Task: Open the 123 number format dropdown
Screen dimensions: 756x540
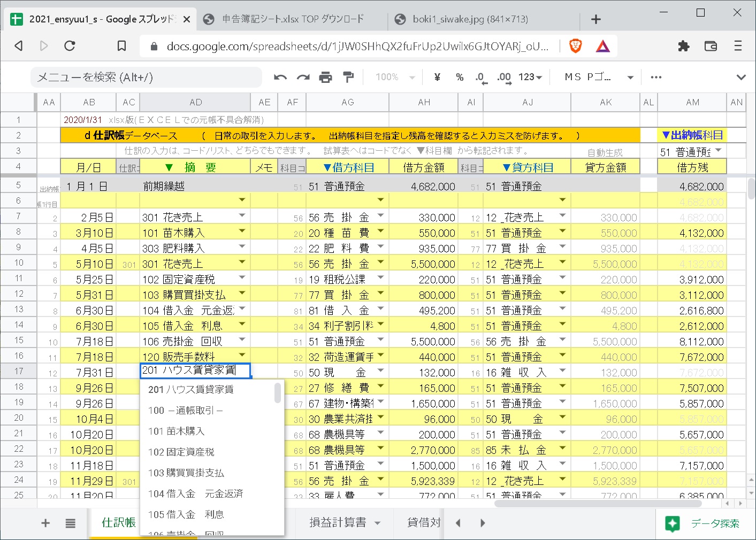Action: pyautogui.click(x=530, y=78)
